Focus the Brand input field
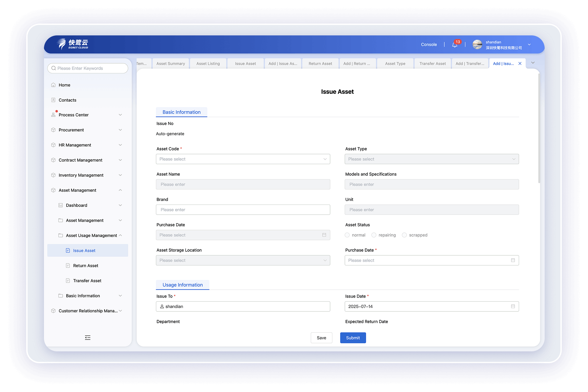Viewport: 588px width, 392px height. 243,210
